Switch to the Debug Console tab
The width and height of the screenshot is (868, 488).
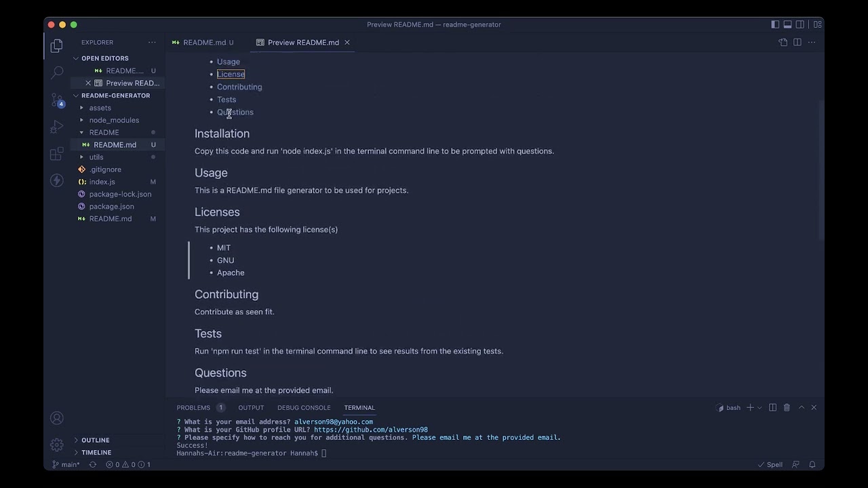pos(304,407)
